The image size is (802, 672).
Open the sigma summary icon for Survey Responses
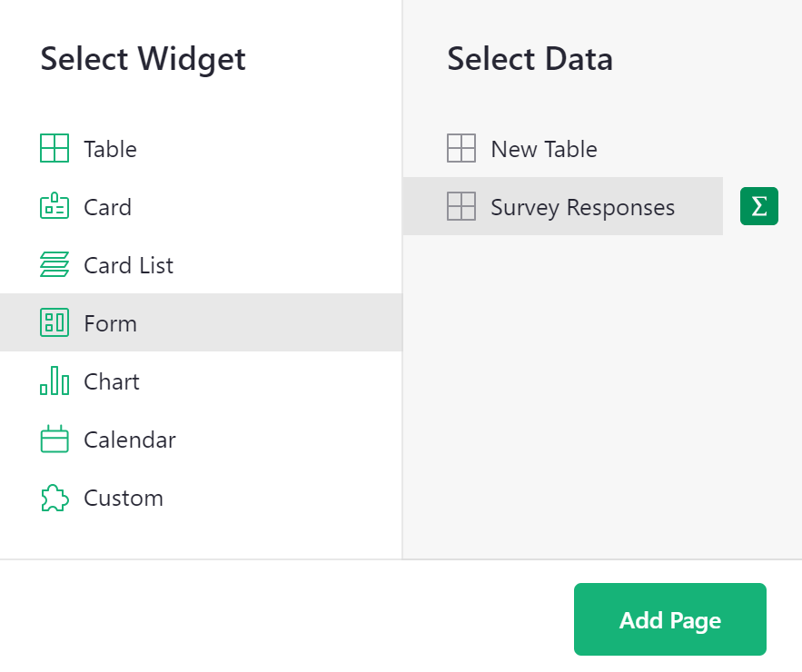(x=759, y=206)
